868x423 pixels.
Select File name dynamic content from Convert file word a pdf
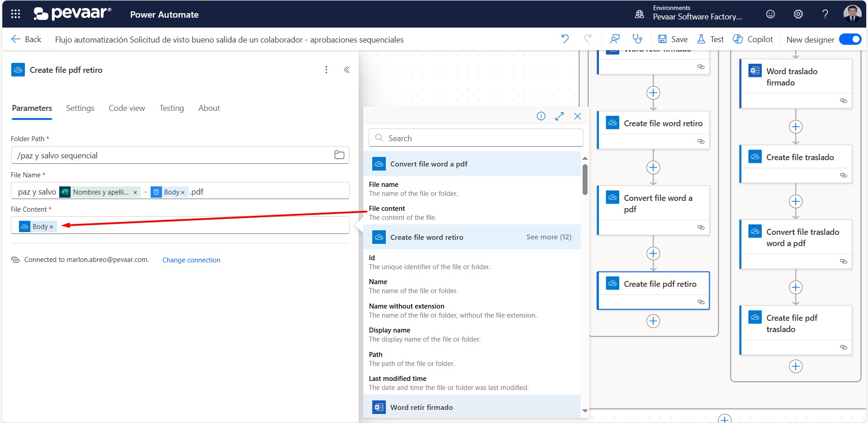point(472,189)
